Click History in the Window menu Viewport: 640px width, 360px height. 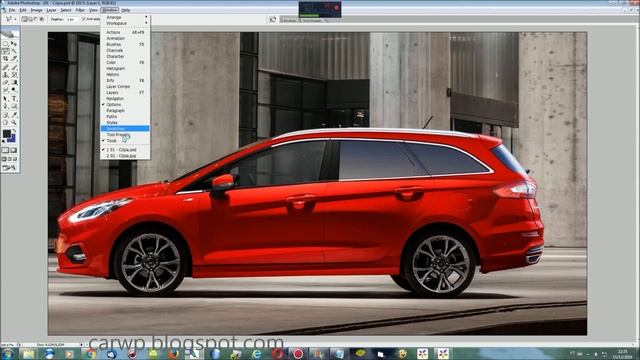(125, 75)
